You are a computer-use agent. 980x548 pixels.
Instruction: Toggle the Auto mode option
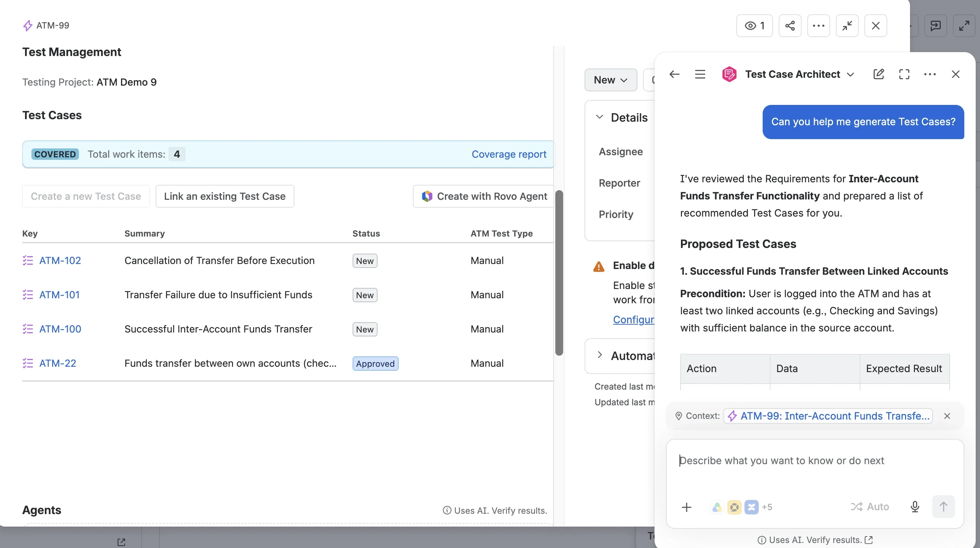(870, 507)
